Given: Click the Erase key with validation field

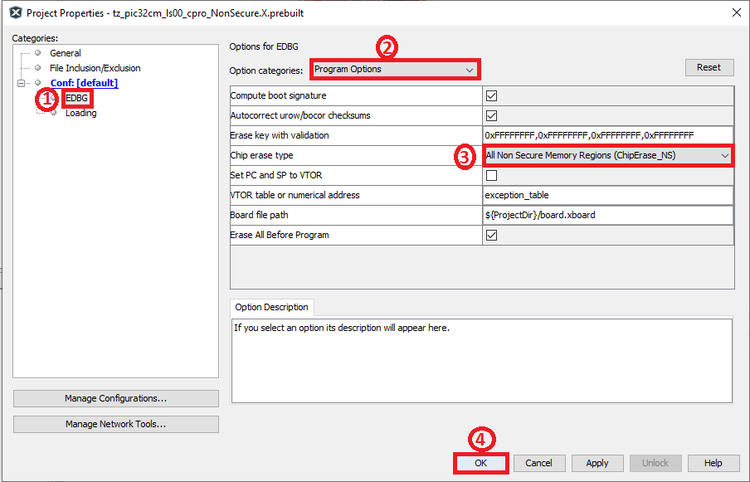Looking at the screenshot, I should pos(607,135).
